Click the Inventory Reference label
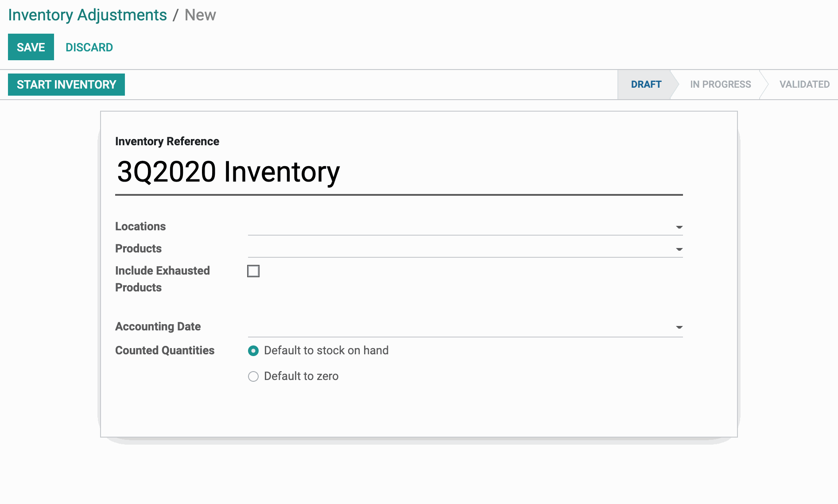Image resolution: width=838 pixels, height=504 pixels. point(167,141)
